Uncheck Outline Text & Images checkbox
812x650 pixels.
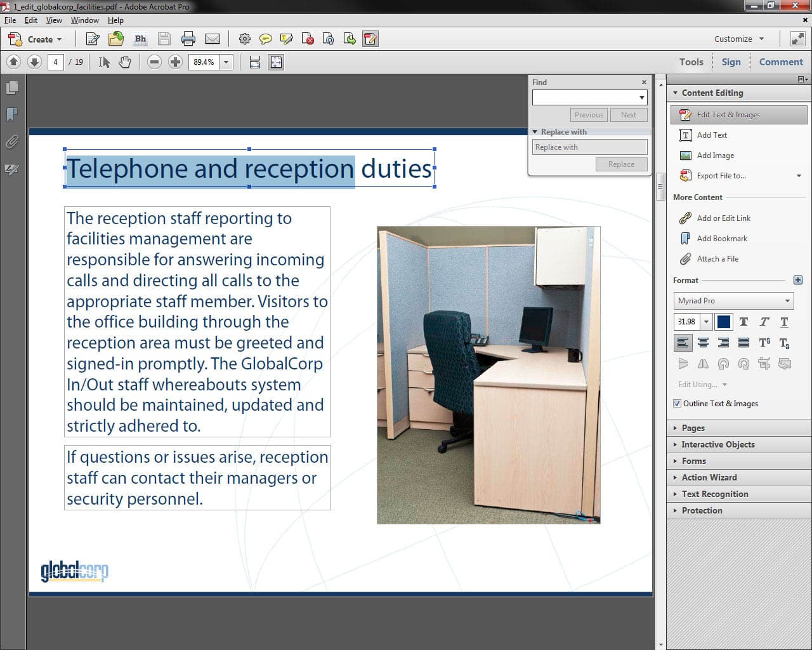point(677,404)
